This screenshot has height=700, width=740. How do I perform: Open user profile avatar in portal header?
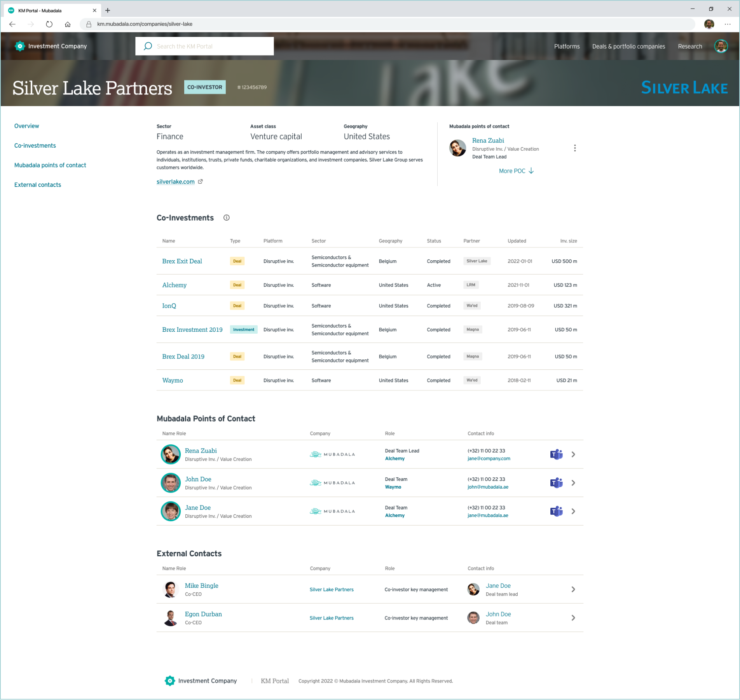721,46
